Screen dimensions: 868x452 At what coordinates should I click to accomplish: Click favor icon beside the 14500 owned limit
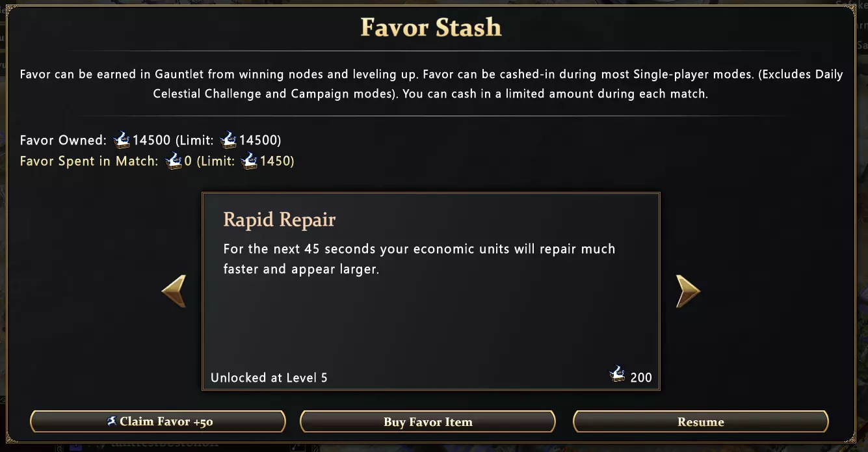(x=228, y=140)
